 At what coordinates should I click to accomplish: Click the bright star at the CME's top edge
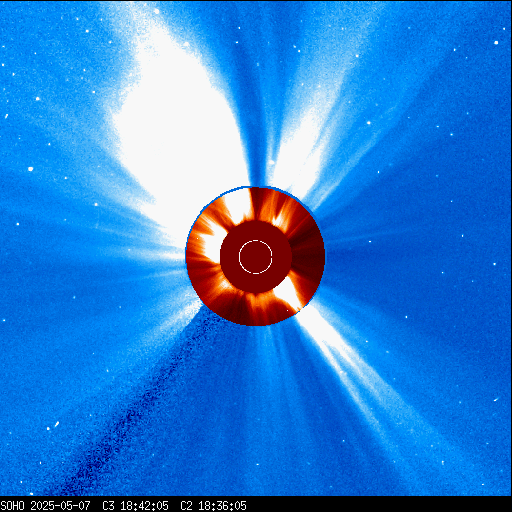(156, 11)
